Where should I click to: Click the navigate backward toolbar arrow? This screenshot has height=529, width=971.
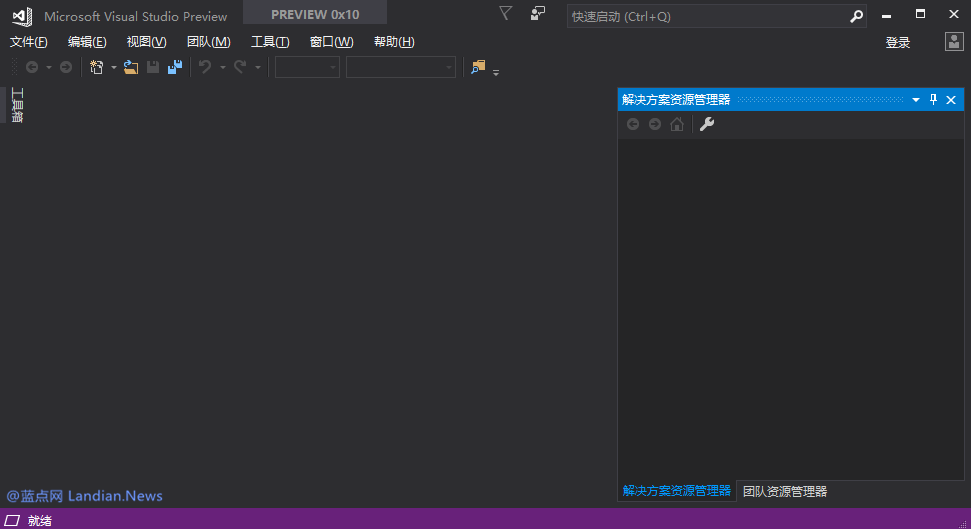[32, 67]
